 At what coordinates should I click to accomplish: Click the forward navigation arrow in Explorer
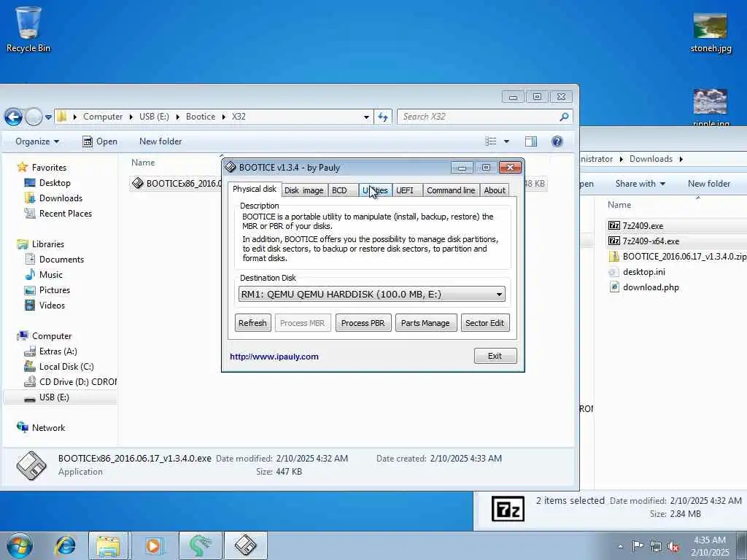[34, 117]
